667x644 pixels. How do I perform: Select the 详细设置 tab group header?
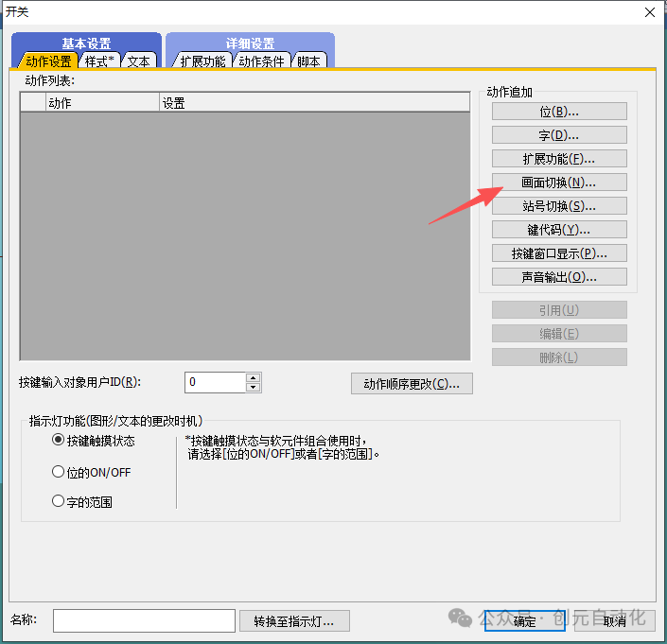coord(250,43)
